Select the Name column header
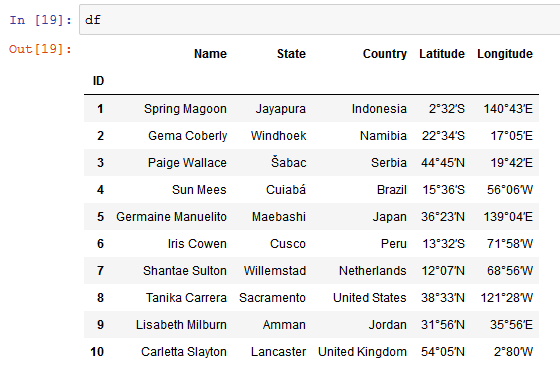This screenshot has height=372, width=560. 210,54
